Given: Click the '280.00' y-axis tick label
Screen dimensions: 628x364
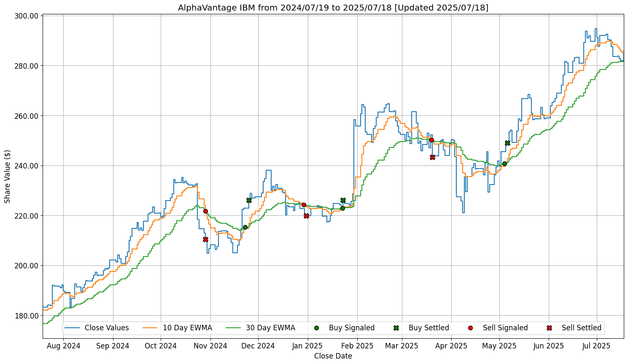Looking at the screenshot, I should [27, 66].
